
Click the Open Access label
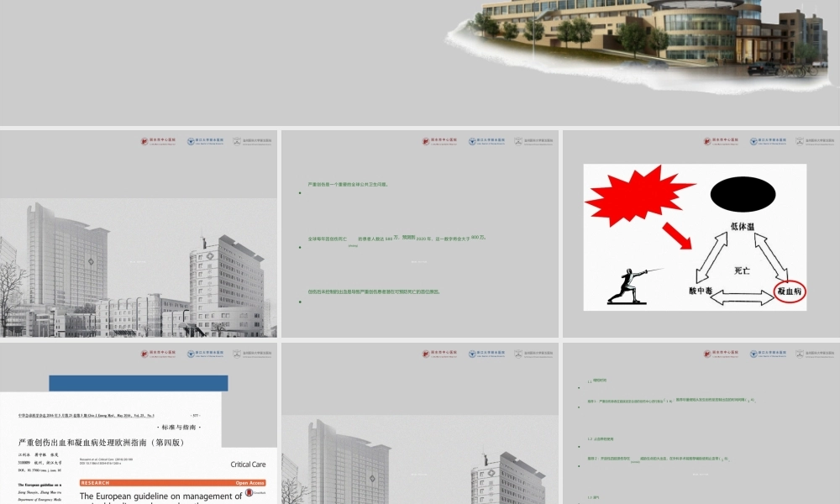[x=249, y=483]
